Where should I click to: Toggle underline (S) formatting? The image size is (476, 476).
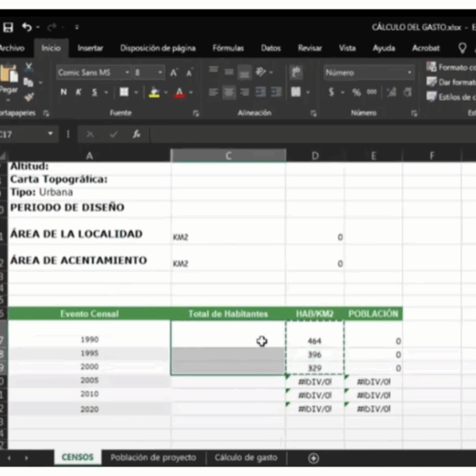tap(94, 93)
